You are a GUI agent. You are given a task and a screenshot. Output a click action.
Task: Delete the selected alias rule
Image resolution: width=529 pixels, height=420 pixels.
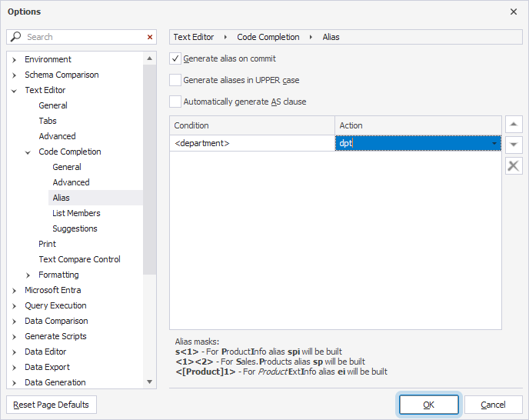click(514, 166)
